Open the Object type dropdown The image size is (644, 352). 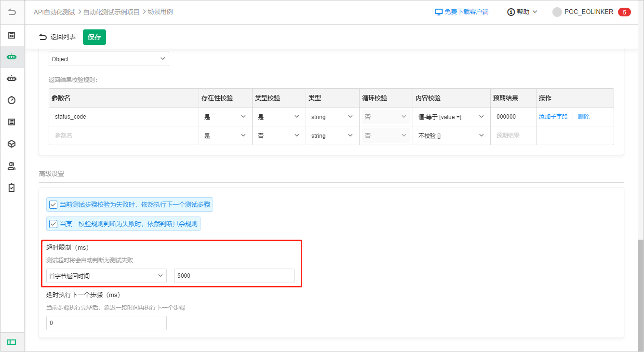point(109,59)
